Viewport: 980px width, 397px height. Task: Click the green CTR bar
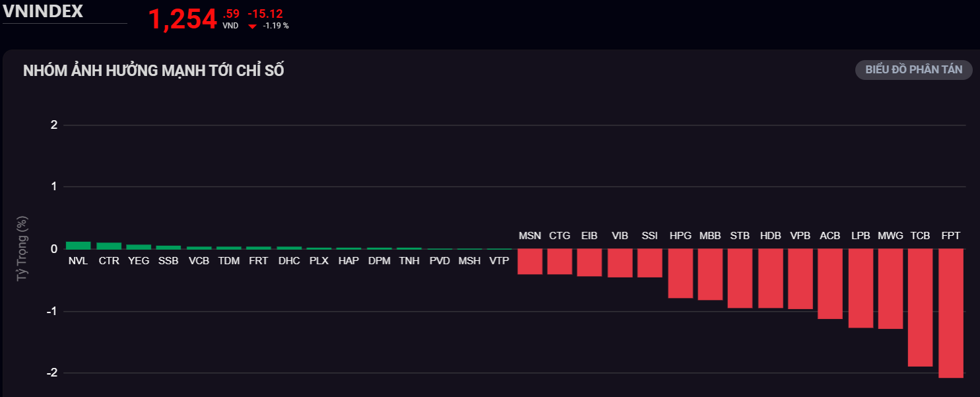coord(109,246)
